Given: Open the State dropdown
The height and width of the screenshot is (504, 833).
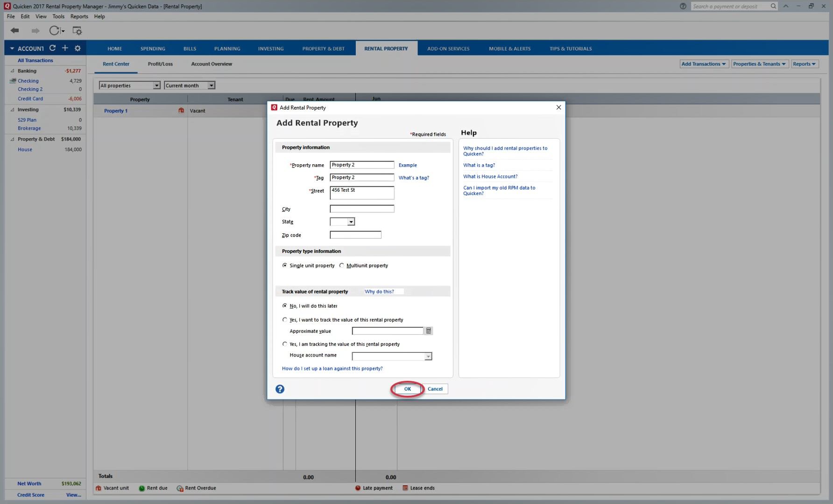Looking at the screenshot, I should pyautogui.click(x=351, y=222).
